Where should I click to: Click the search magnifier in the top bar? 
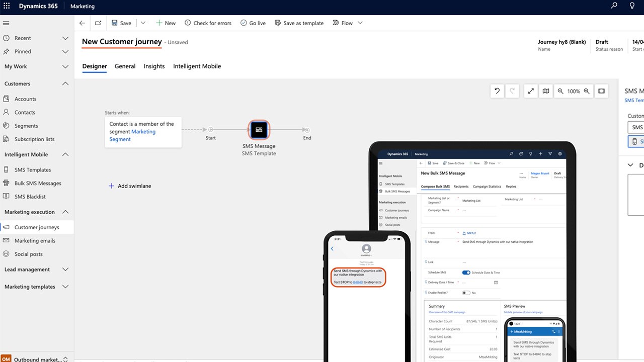614,6
